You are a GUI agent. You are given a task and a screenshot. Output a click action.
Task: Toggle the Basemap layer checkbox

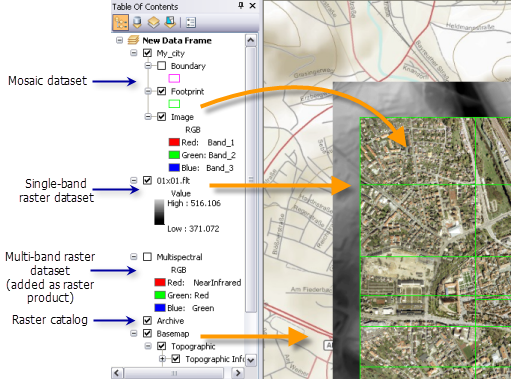coord(147,333)
